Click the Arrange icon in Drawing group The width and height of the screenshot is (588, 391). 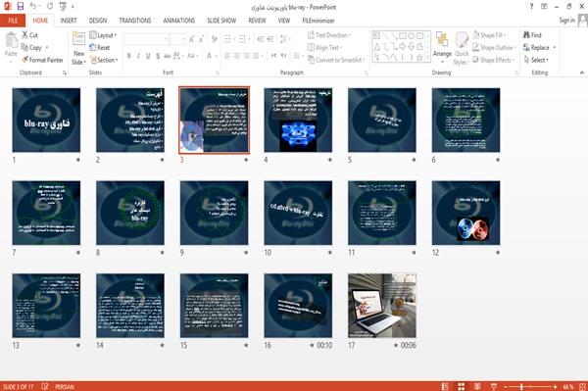(x=442, y=39)
